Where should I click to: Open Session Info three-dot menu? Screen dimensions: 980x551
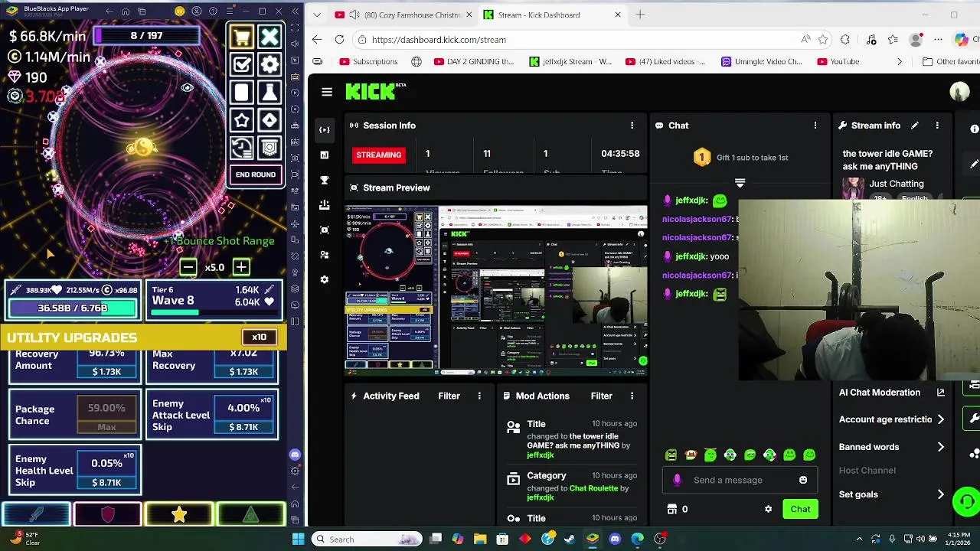632,126
